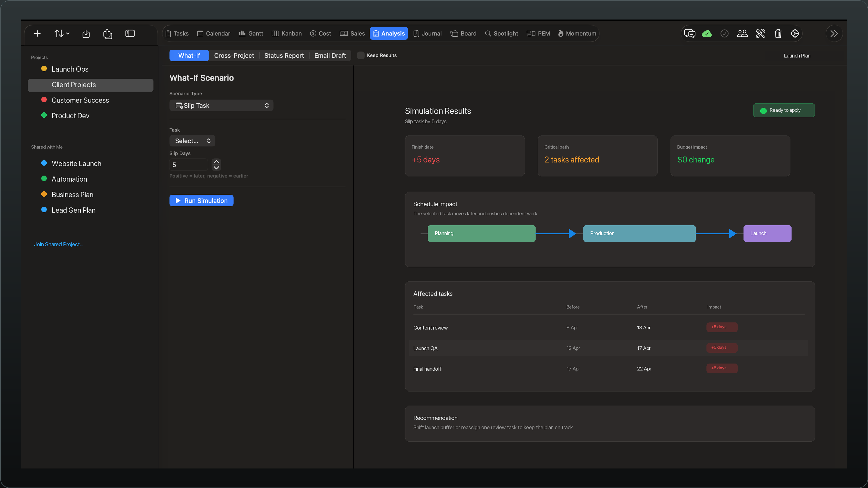Open the Cost view
The height and width of the screenshot is (488, 868).
[320, 34]
